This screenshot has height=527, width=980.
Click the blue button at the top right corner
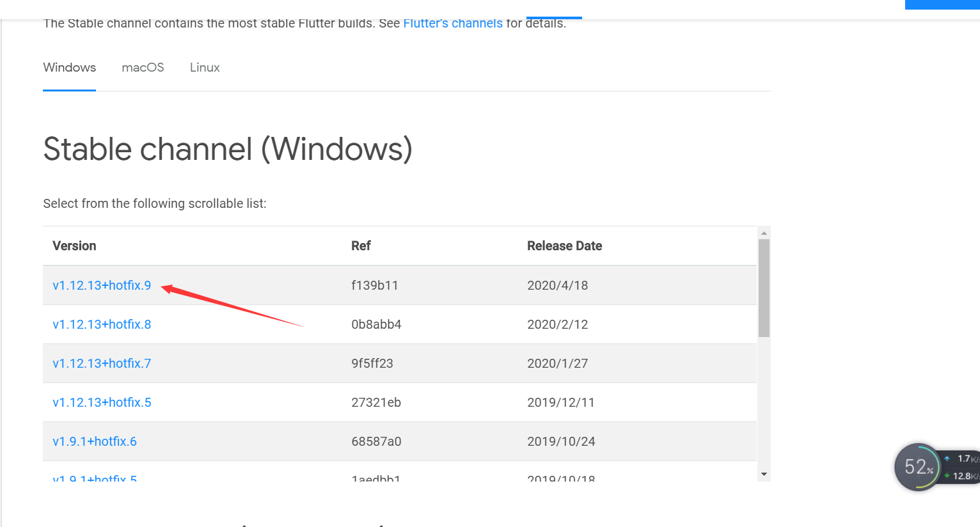(942, 4)
